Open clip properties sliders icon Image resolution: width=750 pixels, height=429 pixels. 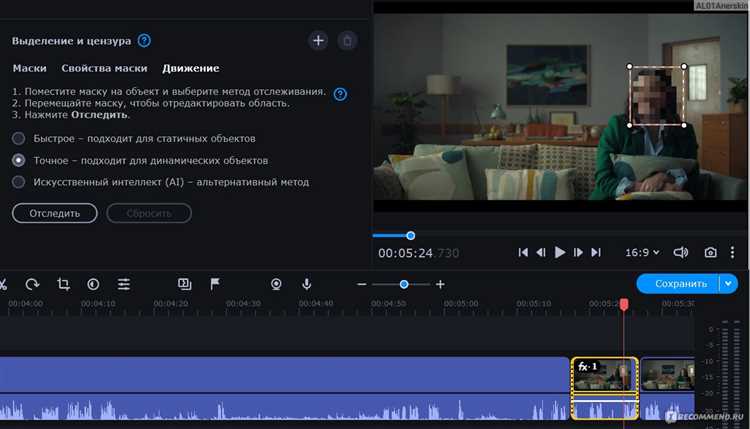click(124, 285)
